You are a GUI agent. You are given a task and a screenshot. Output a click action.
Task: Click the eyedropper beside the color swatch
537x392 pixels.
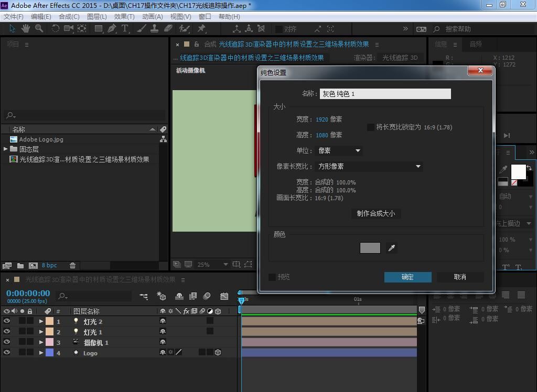pyautogui.click(x=391, y=248)
